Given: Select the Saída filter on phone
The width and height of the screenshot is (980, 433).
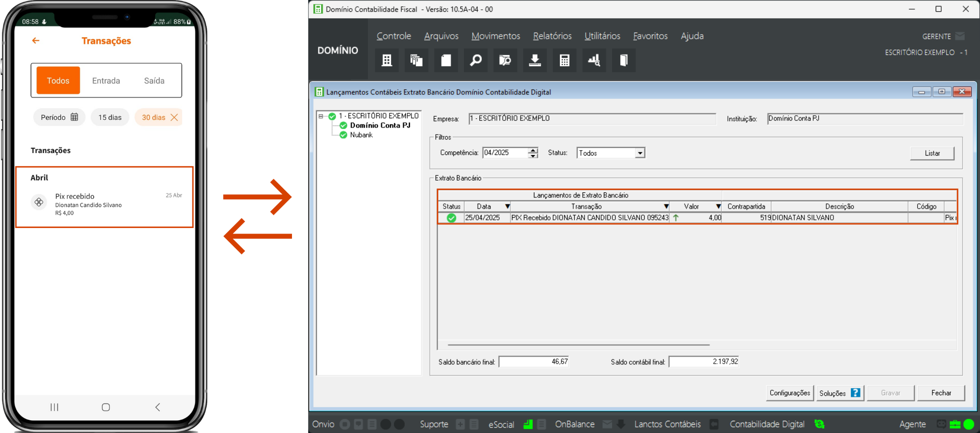Looking at the screenshot, I should click(x=154, y=81).
